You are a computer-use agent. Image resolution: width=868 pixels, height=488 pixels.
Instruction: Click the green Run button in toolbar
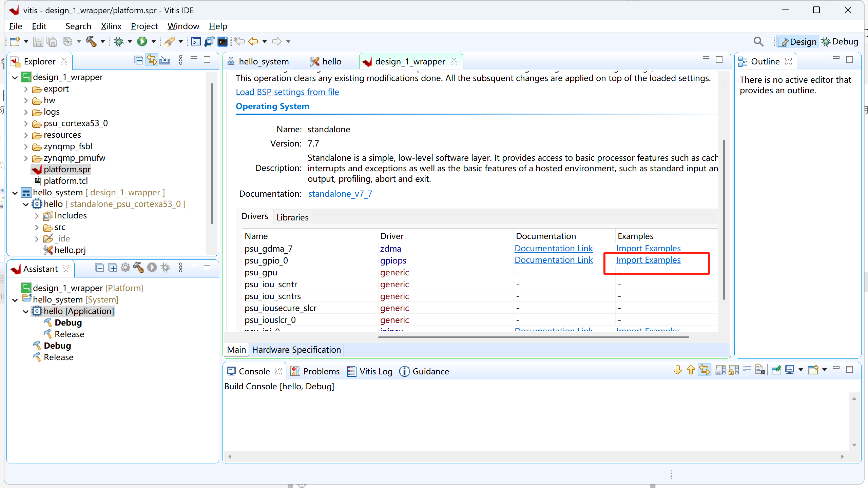[x=142, y=41]
